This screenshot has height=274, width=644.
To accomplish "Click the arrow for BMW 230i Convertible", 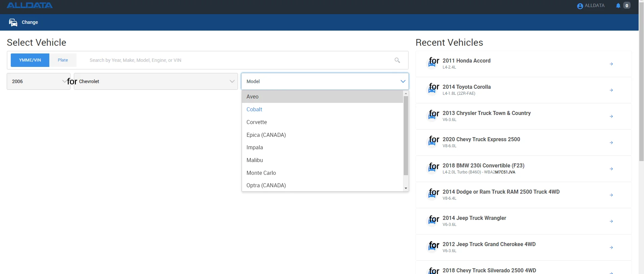I will click(x=611, y=169).
